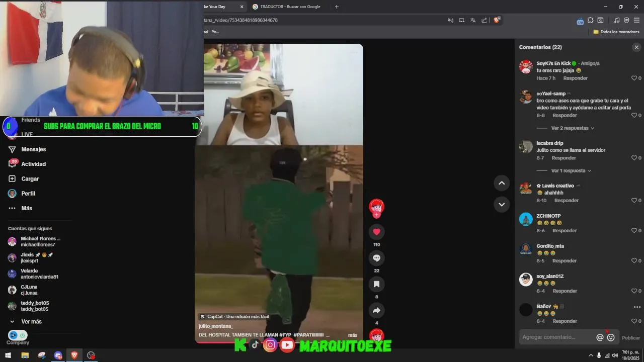Like soy_alan01Z's comment
644x362 pixels.
[634, 291]
